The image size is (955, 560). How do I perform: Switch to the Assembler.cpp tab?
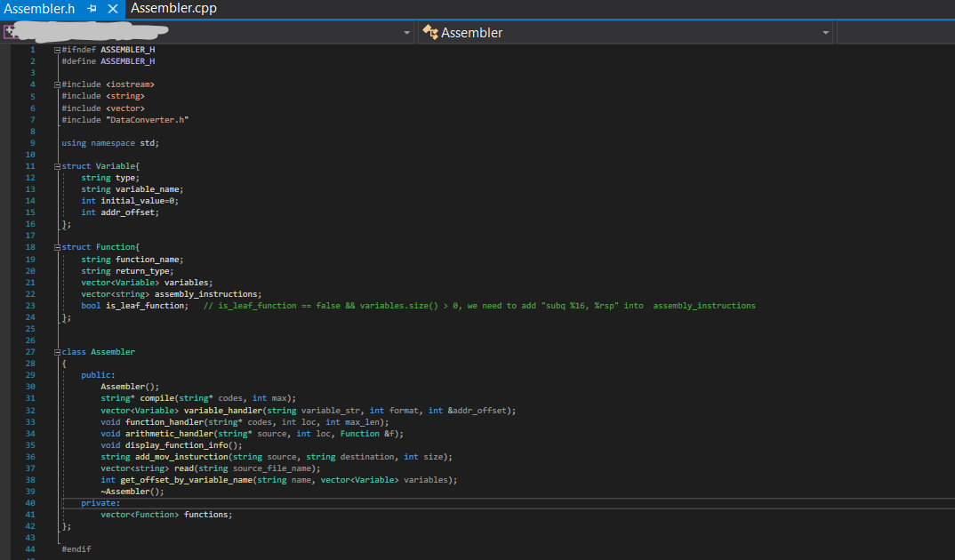pos(173,9)
